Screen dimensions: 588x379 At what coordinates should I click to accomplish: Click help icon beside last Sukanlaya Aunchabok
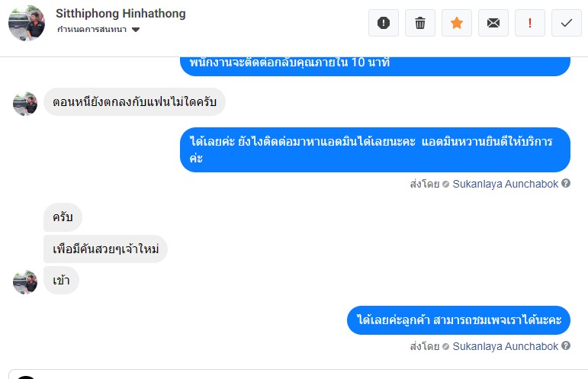tap(566, 346)
